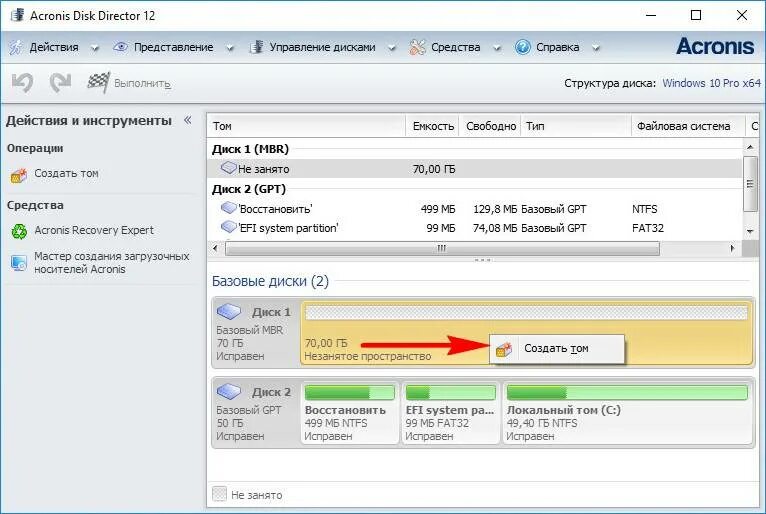Sort by the Свободно column header
This screenshot has width=766, height=514.
[490, 126]
